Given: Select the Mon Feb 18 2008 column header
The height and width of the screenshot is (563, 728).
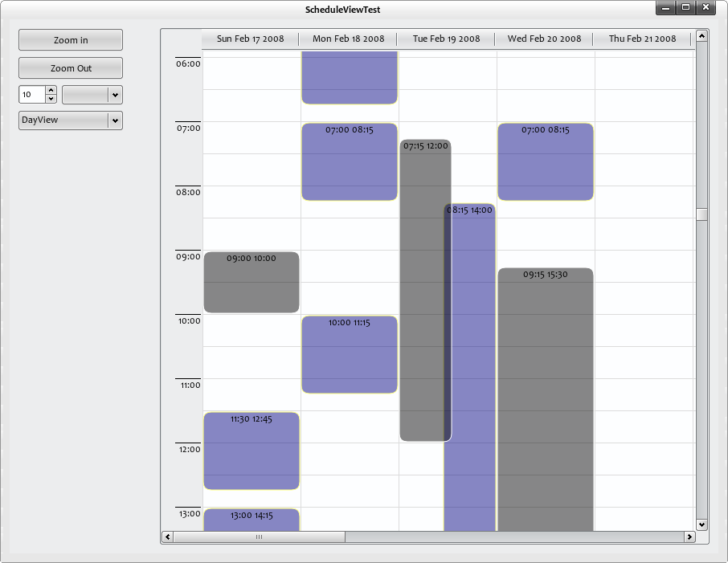Looking at the screenshot, I should pos(348,39).
